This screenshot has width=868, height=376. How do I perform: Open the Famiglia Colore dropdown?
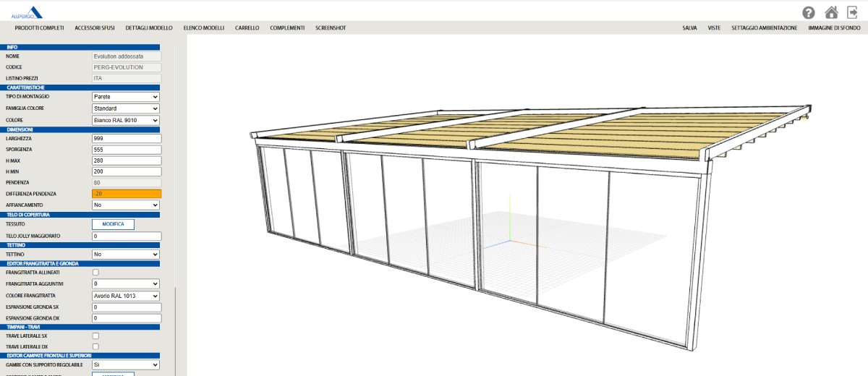click(x=126, y=108)
